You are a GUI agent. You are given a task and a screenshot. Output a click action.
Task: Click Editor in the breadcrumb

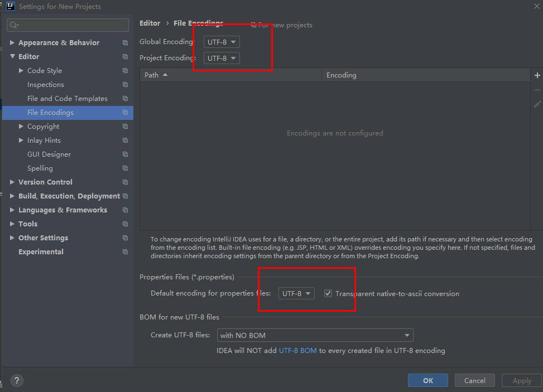(x=150, y=23)
